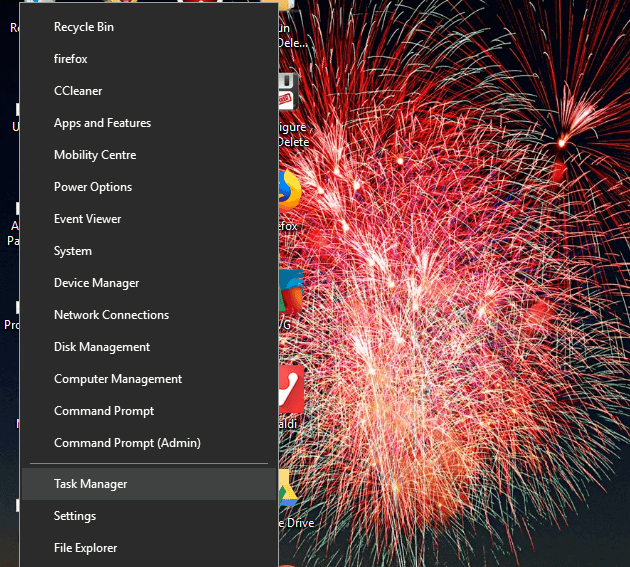This screenshot has width=630, height=567.
Task: Click the Google Drive desktop icon
Action: tap(288, 489)
